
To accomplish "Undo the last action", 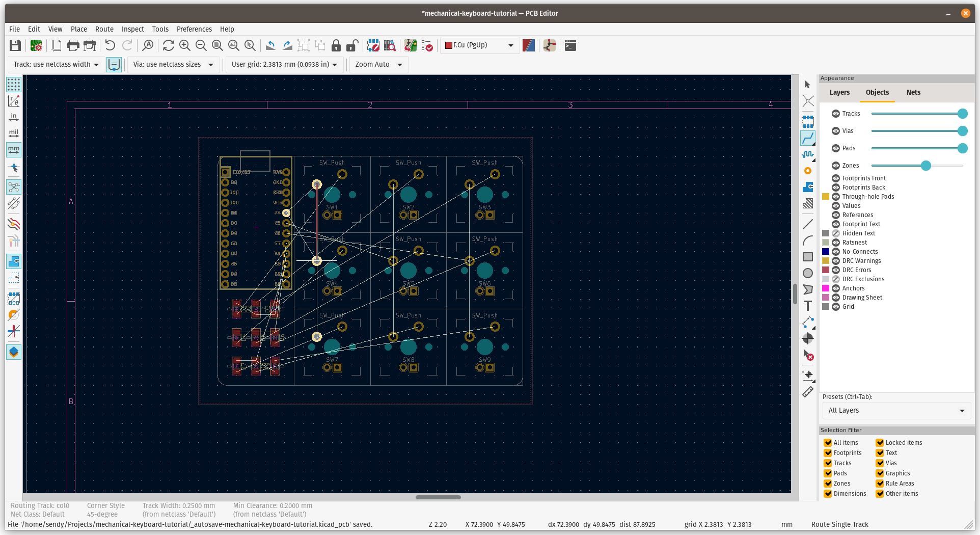I will coord(110,45).
